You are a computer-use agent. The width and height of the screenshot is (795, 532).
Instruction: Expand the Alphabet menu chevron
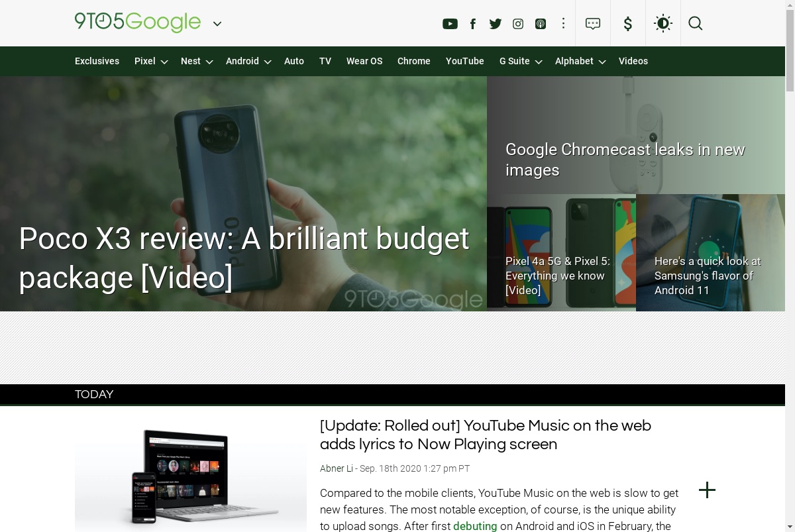[602, 62]
